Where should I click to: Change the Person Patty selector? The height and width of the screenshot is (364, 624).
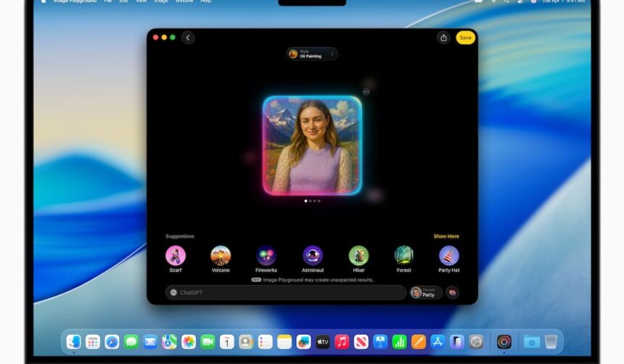click(x=426, y=292)
